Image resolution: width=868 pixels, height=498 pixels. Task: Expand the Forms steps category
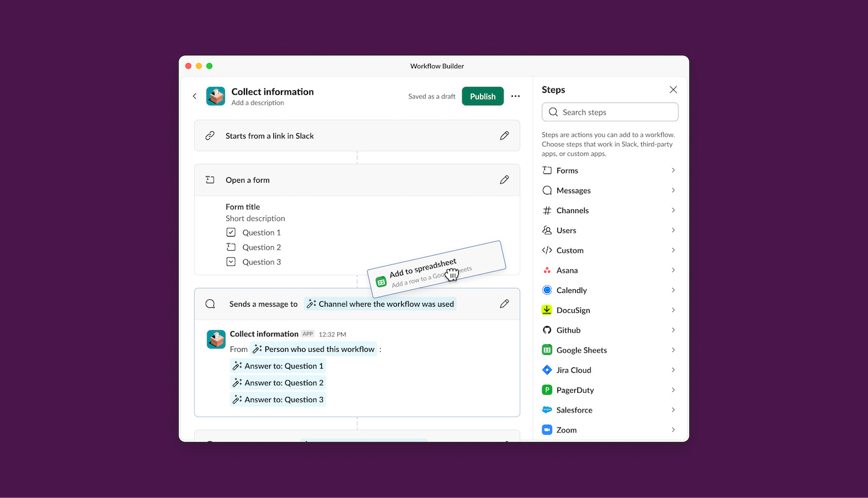coord(673,170)
